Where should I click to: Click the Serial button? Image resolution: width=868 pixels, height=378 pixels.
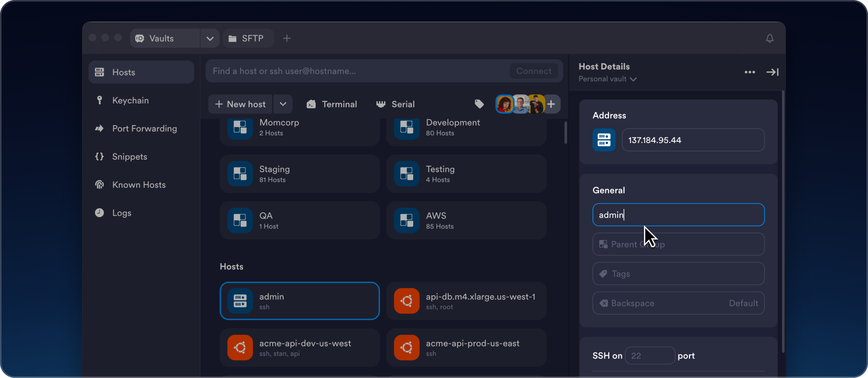[395, 104]
